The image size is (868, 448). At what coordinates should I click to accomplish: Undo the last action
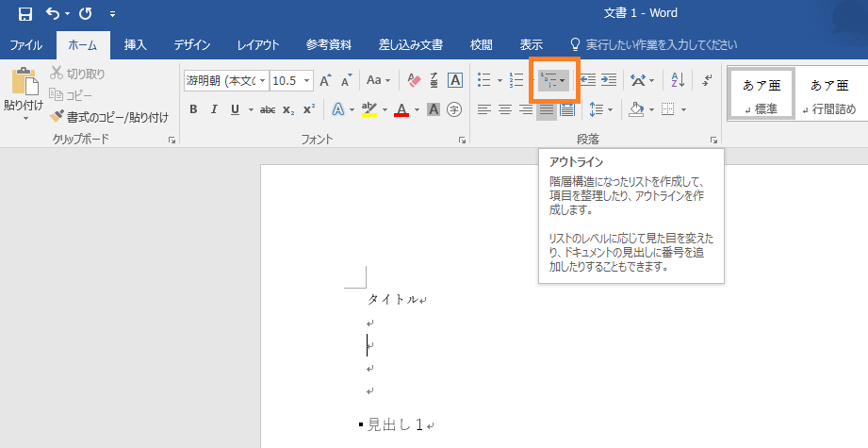pos(53,14)
